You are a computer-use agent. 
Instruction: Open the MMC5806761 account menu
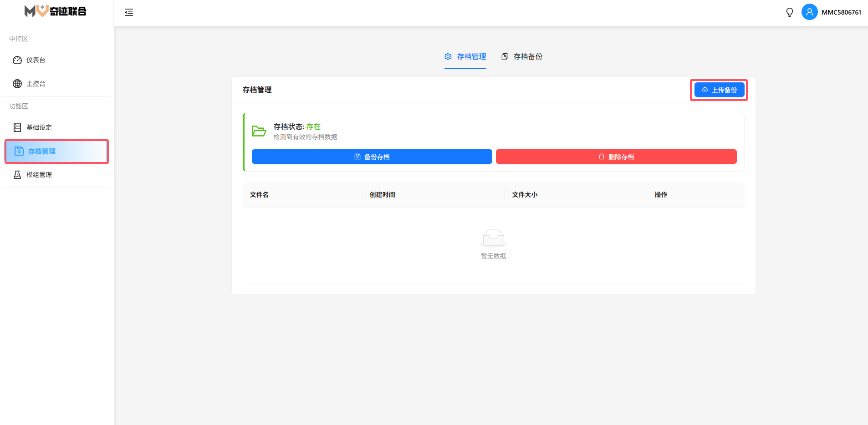click(841, 12)
